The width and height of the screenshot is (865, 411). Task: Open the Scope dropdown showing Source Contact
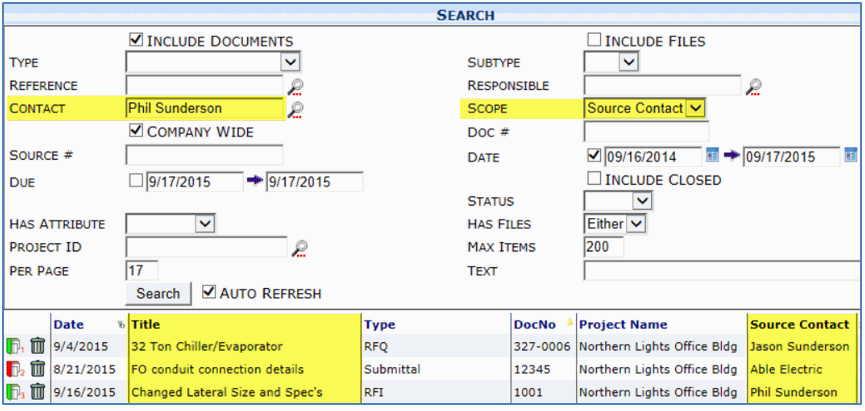(x=644, y=108)
